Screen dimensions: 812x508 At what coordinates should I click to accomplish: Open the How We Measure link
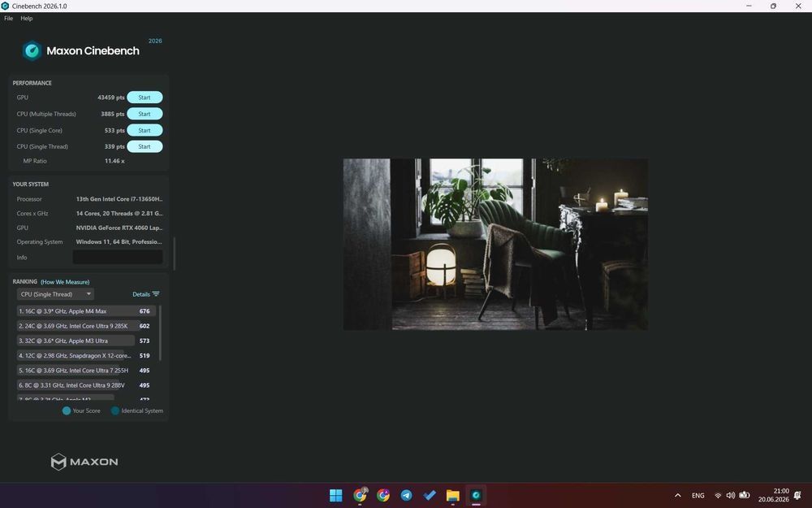point(65,282)
